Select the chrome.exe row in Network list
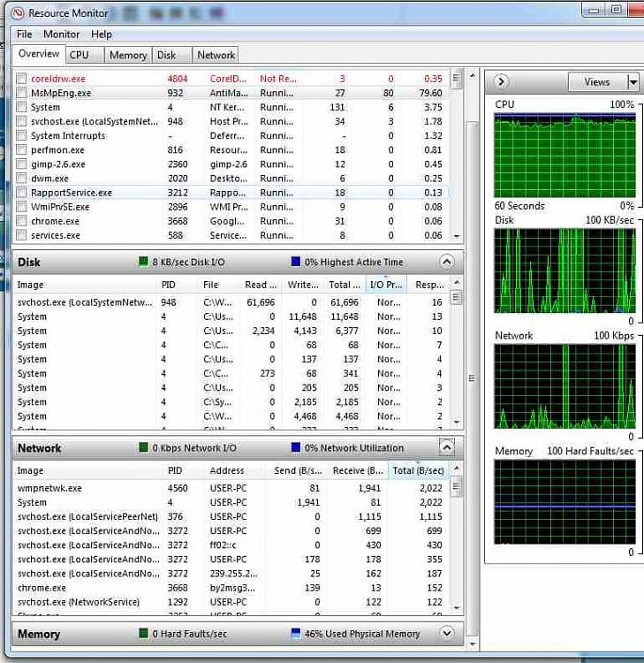Screen dimensions: 644x663 (x=231, y=588)
